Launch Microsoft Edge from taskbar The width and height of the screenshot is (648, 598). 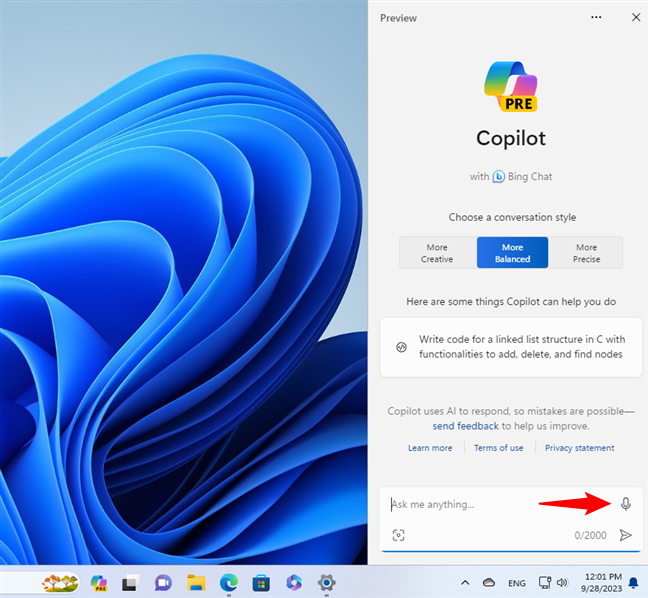[229, 583]
